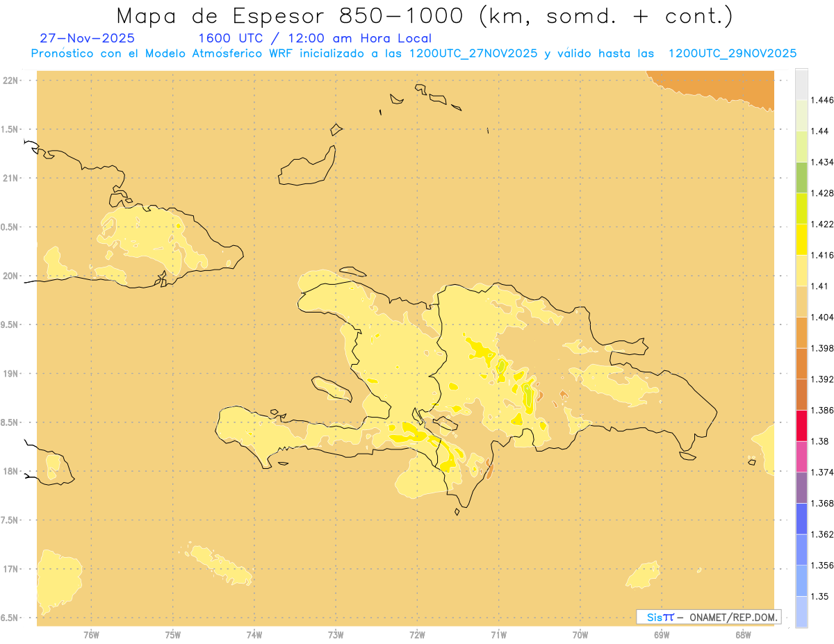This screenshot has height=644, width=834.
Task: Click the '73W' longitude label
Action: click(336, 634)
